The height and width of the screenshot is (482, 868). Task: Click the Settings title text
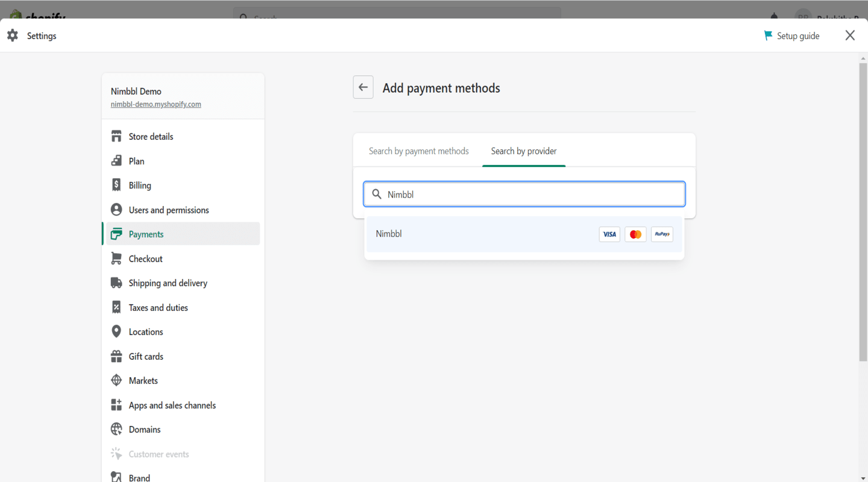[x=42, y=36]
